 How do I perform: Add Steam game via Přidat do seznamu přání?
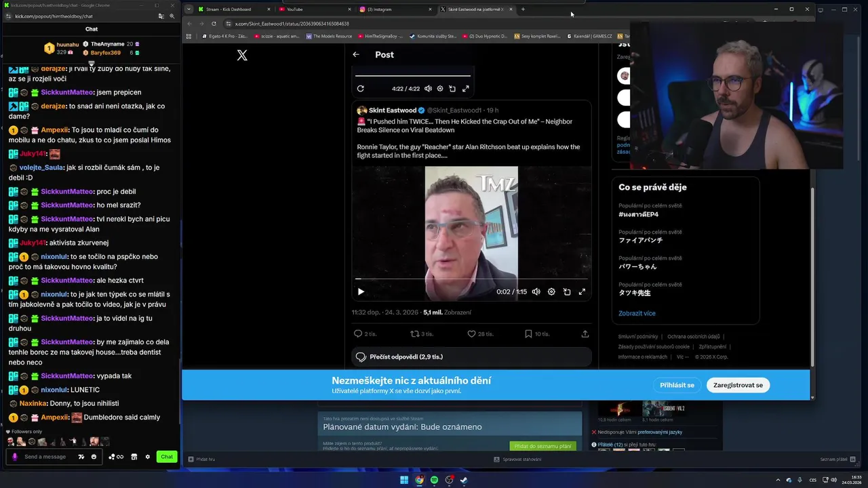pos(542,446)
